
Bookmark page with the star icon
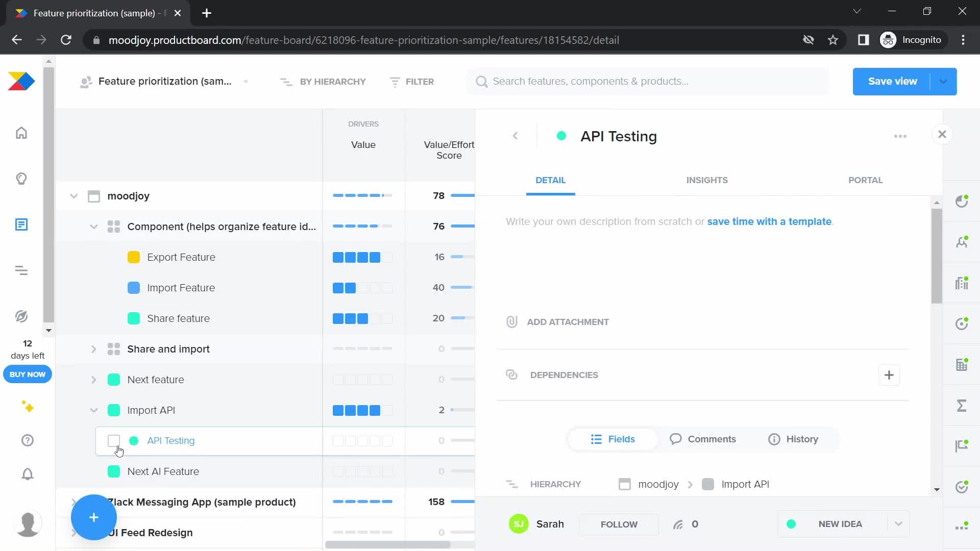pyautogui.click(x=833, y=40)
